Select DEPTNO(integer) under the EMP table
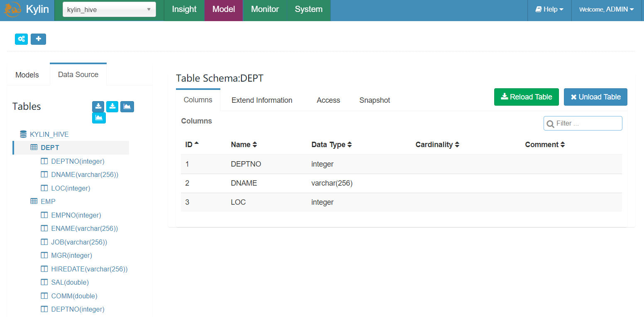Image resolution: width=644 pixels, height=317 pixels. coord(78,309)
